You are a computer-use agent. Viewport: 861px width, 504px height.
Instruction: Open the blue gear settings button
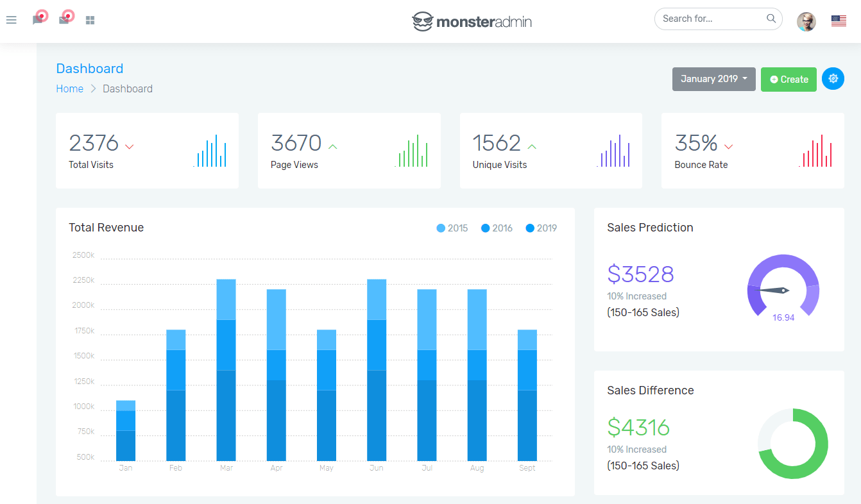coord(833,79)
